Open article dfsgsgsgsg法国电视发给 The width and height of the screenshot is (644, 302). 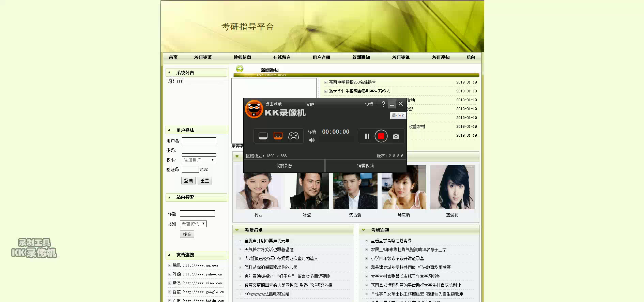(x=267, y=294)
